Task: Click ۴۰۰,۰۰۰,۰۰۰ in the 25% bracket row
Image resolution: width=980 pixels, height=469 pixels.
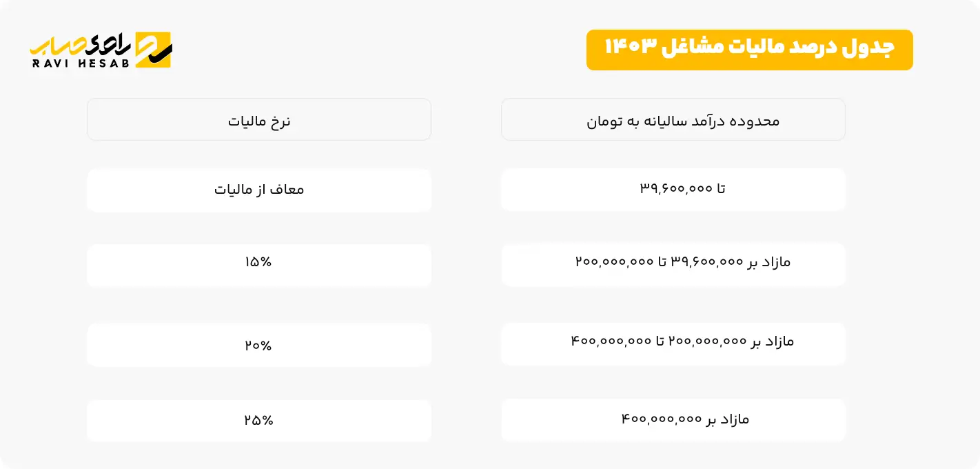Action: point(662,419)
